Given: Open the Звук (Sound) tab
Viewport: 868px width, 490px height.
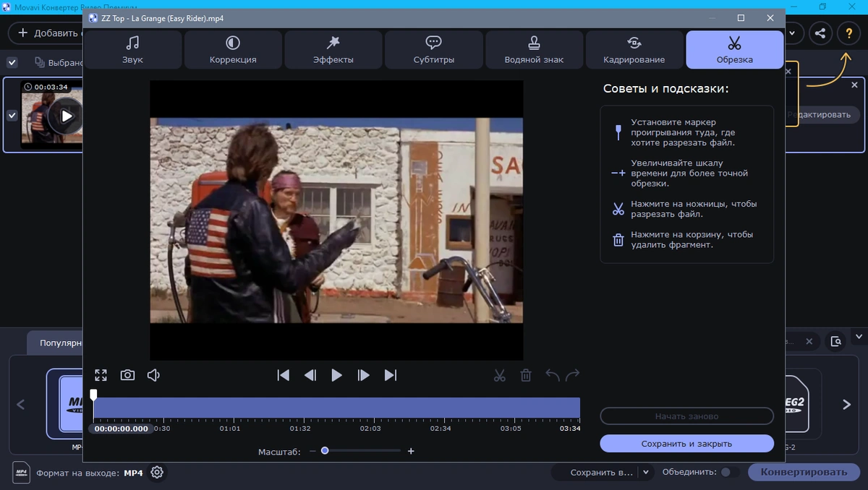Looking at the screenshot, I should 132,49.
